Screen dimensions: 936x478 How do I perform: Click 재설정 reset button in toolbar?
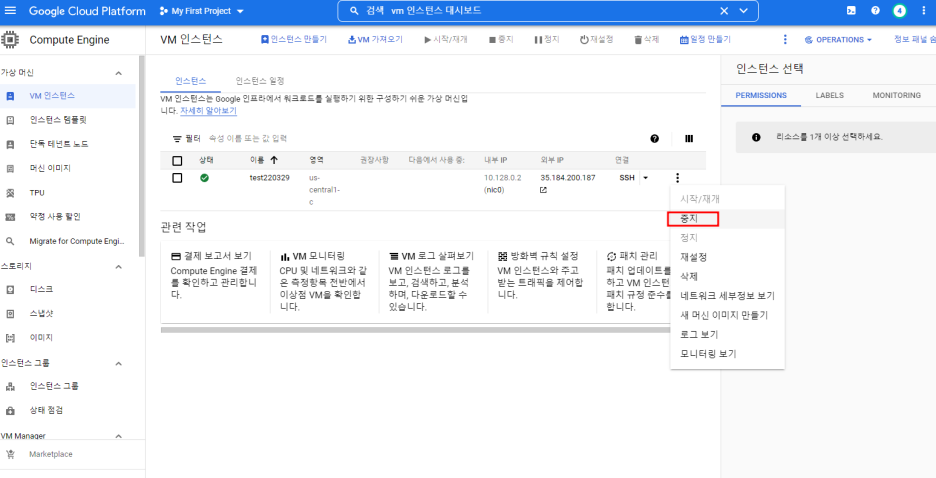point(596,40)
